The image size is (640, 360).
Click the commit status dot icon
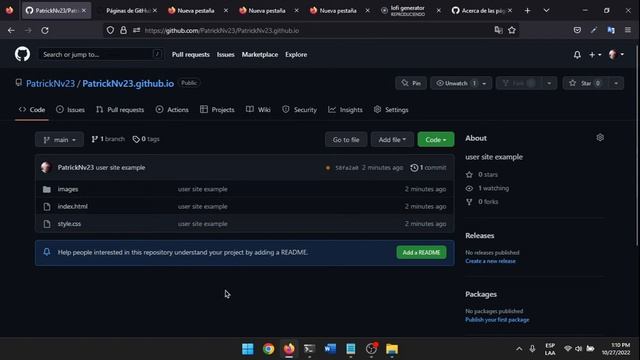pos(327,168)
